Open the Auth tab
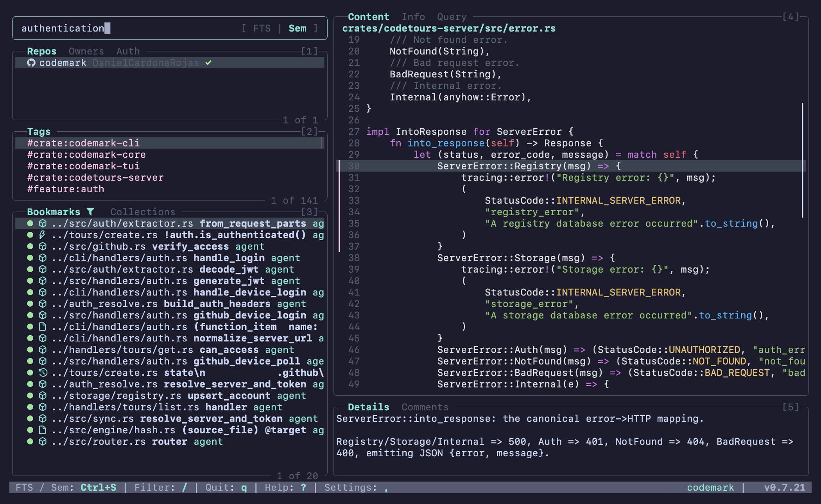Viewport: 821px width, 504px height. point(128,51)
